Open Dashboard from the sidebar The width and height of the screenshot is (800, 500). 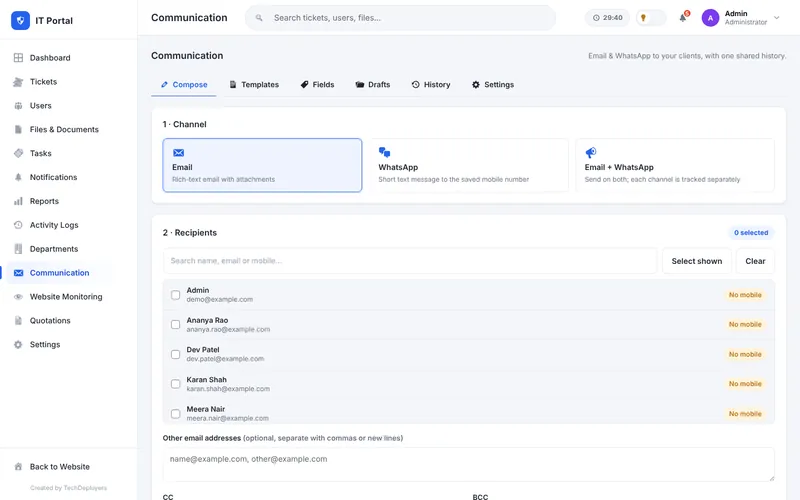tap(49, 58)
